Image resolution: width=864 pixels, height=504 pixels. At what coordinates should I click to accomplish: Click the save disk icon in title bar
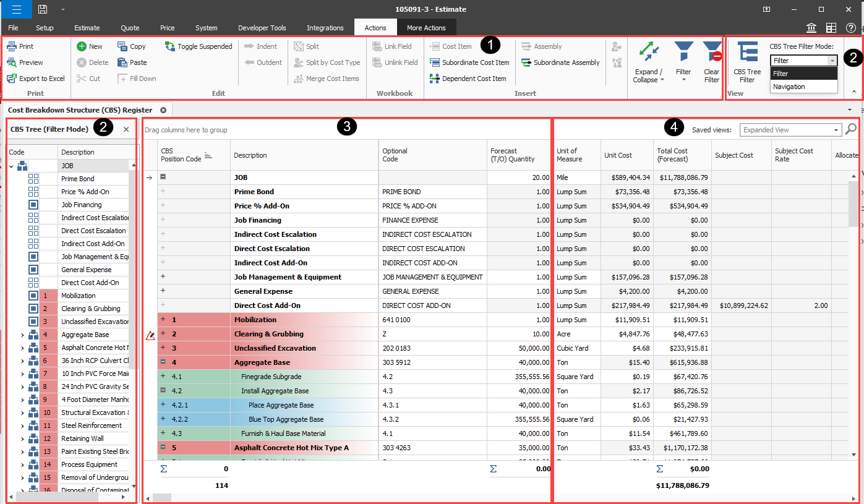[43, 9]
